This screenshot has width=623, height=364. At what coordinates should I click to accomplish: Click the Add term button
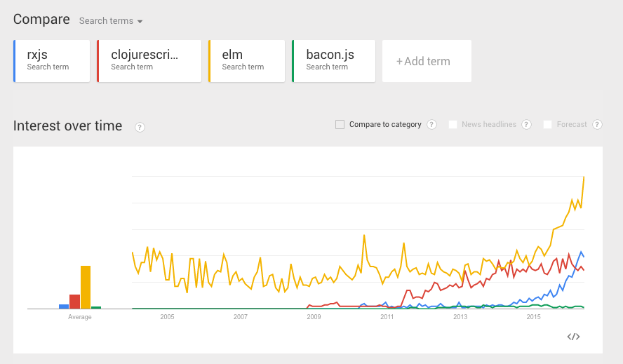point(427,61)
